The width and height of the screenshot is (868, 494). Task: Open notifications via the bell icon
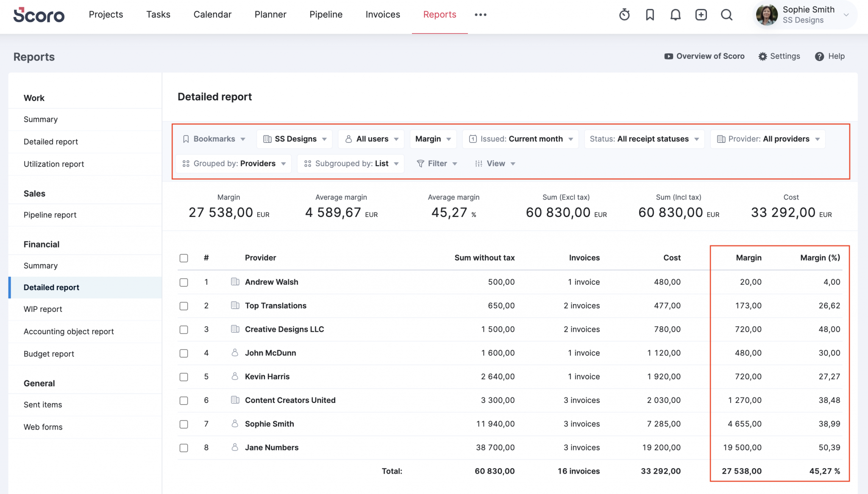click(675, 14)
